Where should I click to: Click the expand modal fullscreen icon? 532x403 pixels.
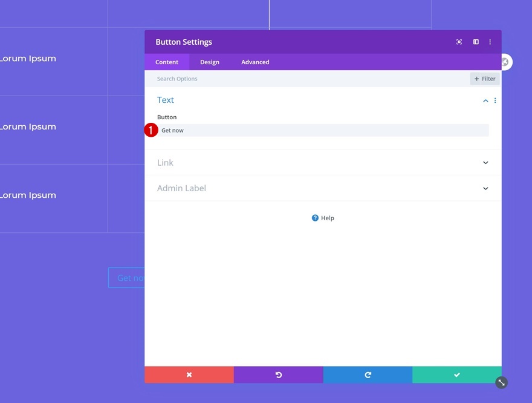point(459,42)
